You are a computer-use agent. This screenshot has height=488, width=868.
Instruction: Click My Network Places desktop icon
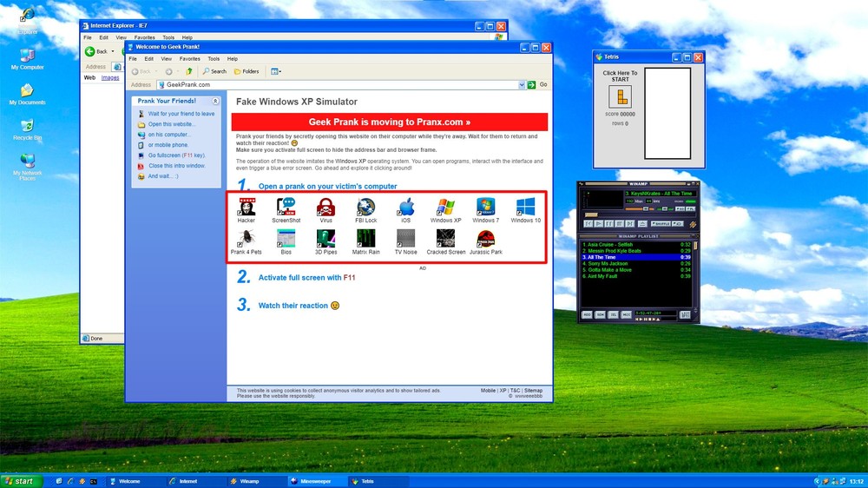click(27, 167)
